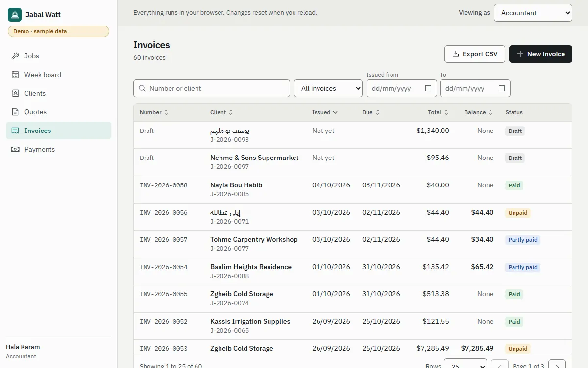Click Partly paid badge on INV-2026-0054

[x=523, y=267]
